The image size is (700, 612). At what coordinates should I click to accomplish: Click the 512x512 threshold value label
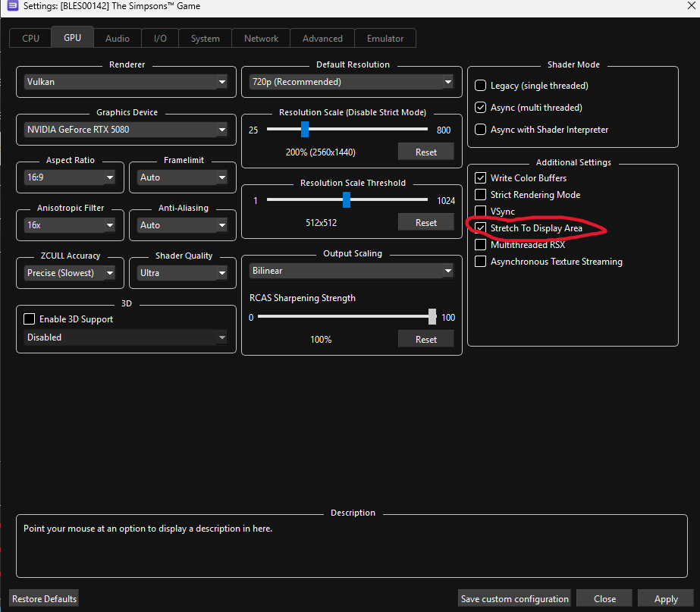pos(321,223)
